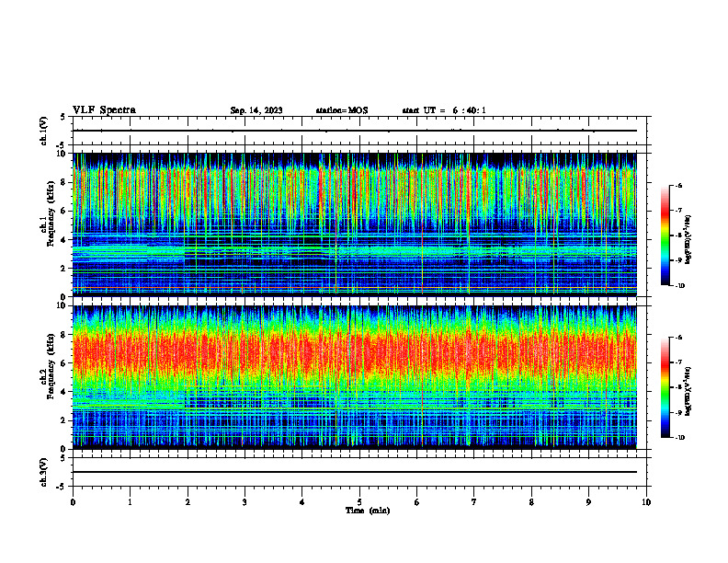Click the "ch.3(V)" axis label
728x563 pixels.
point(43,473)
